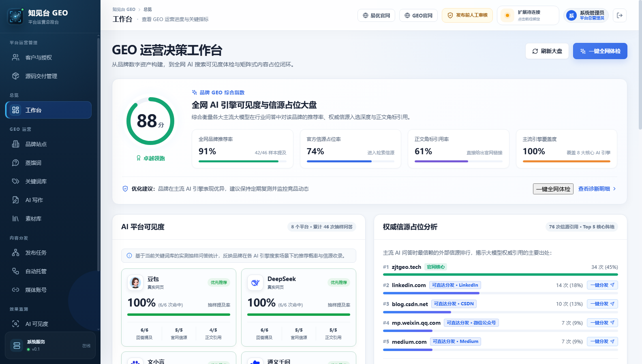Click the DeepSeek whale logo
Image resolution: width=642 pixels, height=364 pixels.
coord(255,283)
